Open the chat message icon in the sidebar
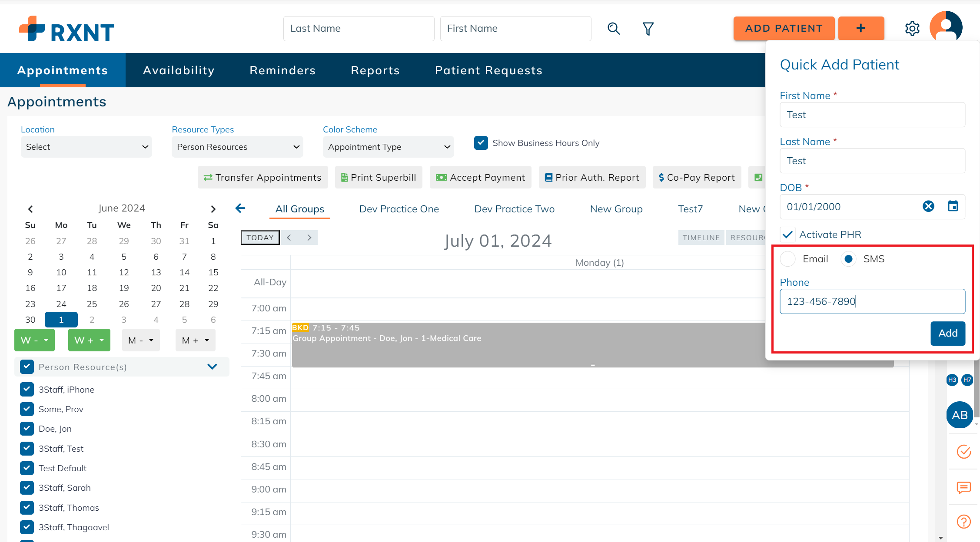980x542 pixels. [x=964, y=488]
